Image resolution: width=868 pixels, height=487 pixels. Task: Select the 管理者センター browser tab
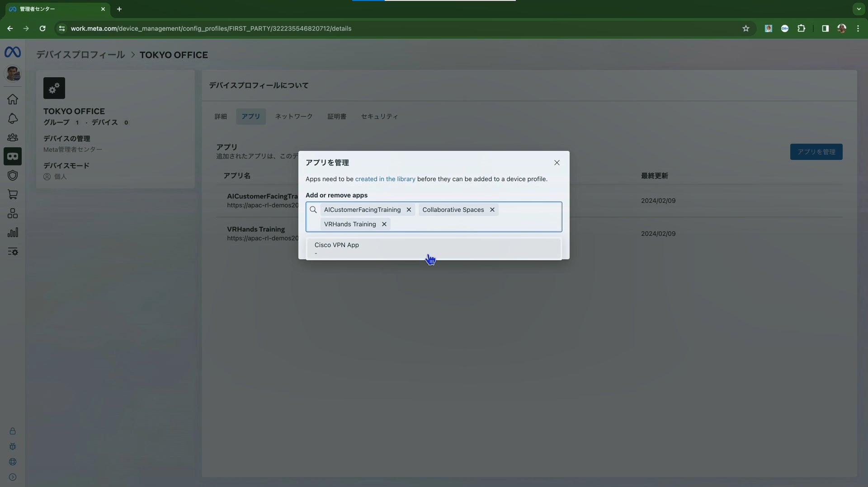[x=57, y=9]
